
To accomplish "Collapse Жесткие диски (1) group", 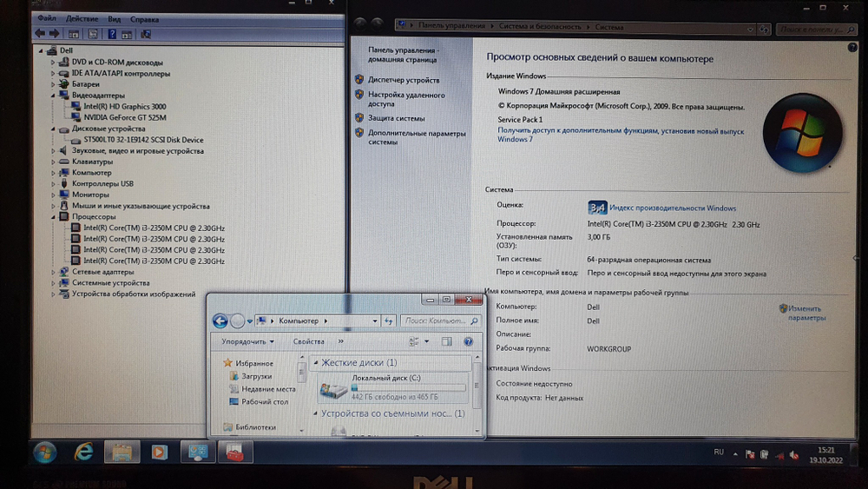I will point(316,363).
